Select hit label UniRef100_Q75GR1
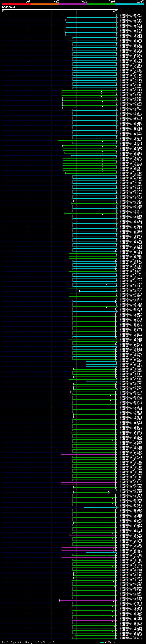Screen dimensions: 146x644 point(131,357)
